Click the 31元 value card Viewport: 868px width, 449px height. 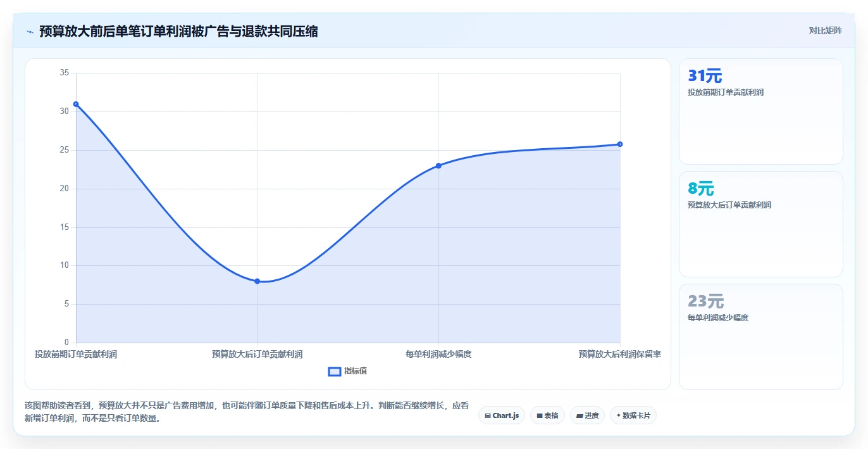761,111
